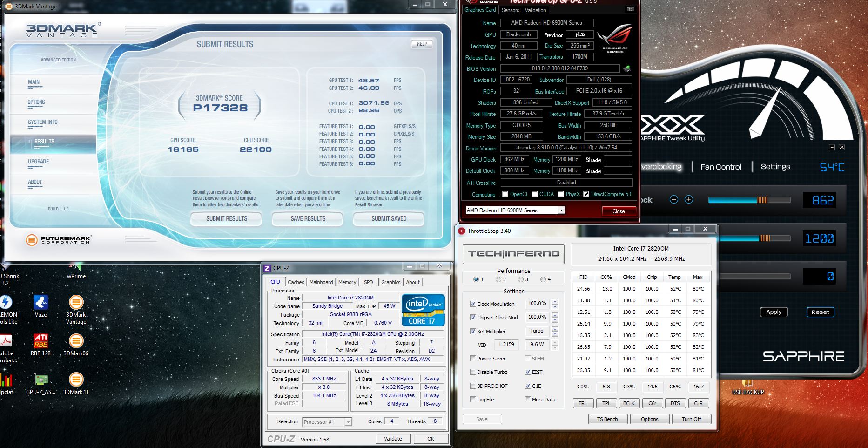Screen dimensions: 868x448
Task: Click the Futuremark Corporation logo
Action: point(59,240)
